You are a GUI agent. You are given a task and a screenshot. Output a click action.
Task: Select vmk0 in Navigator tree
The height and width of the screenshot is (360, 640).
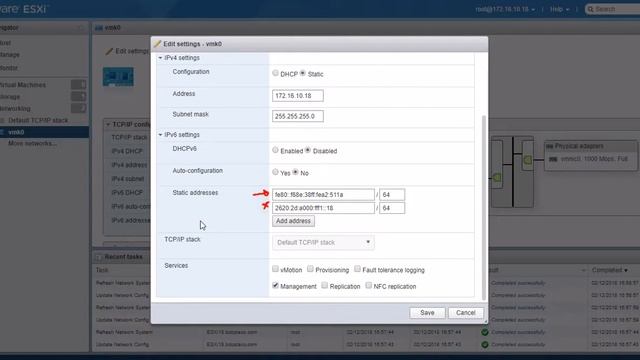tap(16, 132)
